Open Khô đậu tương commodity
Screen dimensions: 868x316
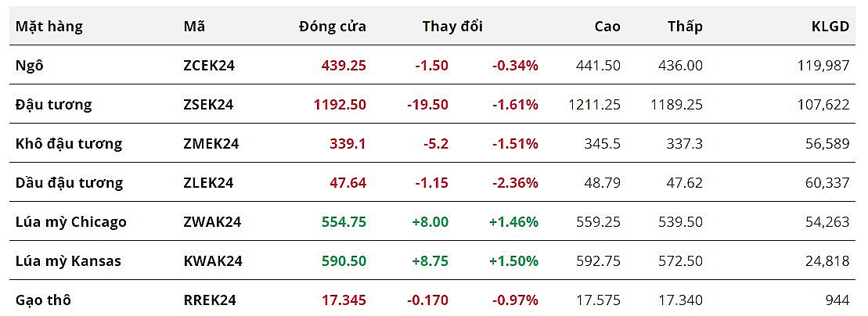pyautogui.click(x=69, y=144)
